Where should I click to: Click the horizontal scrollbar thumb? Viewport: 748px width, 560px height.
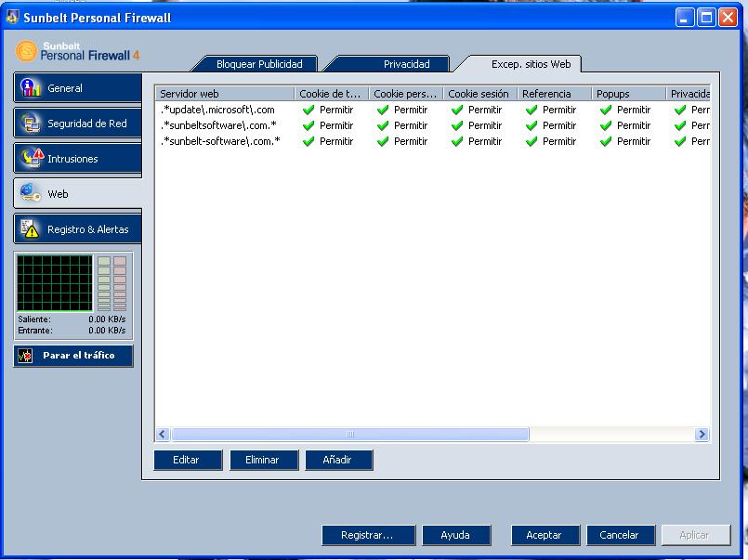[x=350, y=435]
